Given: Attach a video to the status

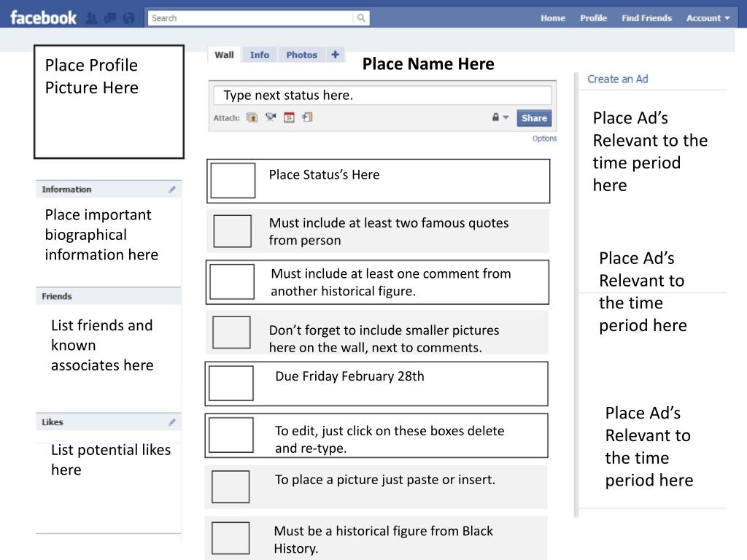Looking at the screenshot, I should click(x=271, y=117).
